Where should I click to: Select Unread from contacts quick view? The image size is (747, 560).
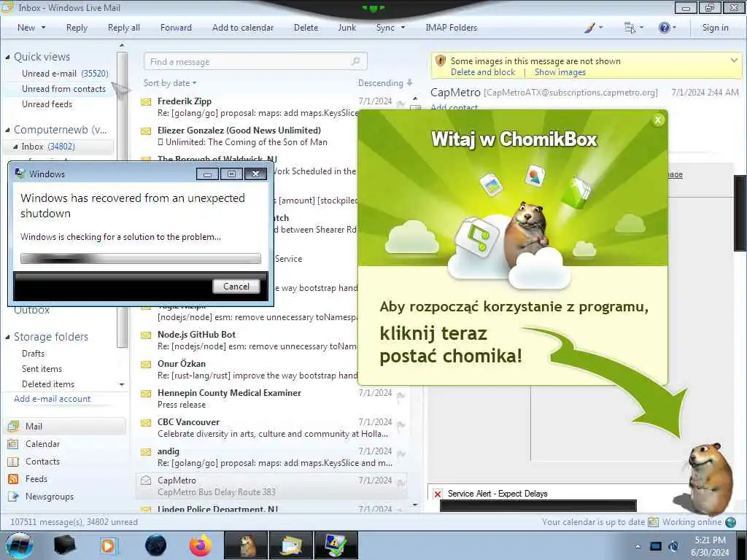(64, 89)
